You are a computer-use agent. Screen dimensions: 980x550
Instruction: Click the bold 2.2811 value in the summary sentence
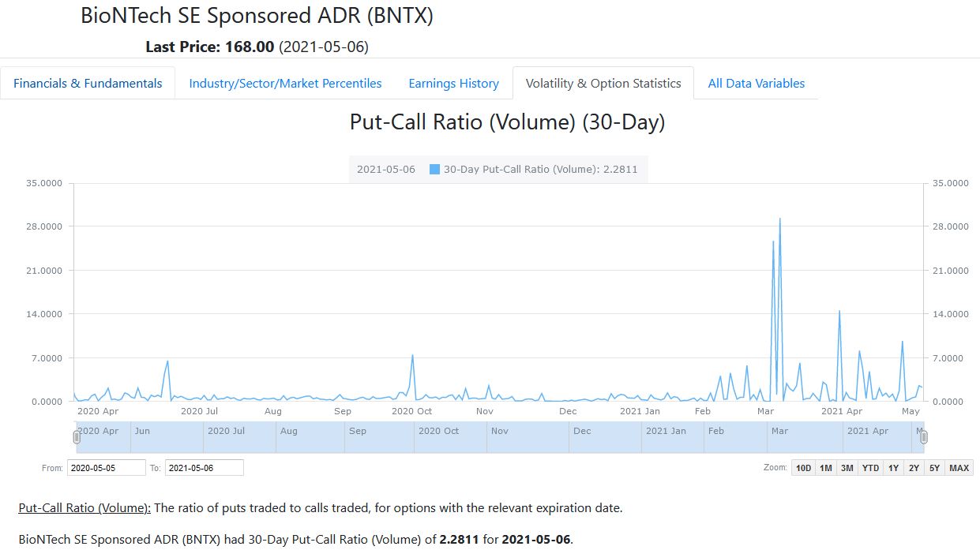[x=460, y=540]
